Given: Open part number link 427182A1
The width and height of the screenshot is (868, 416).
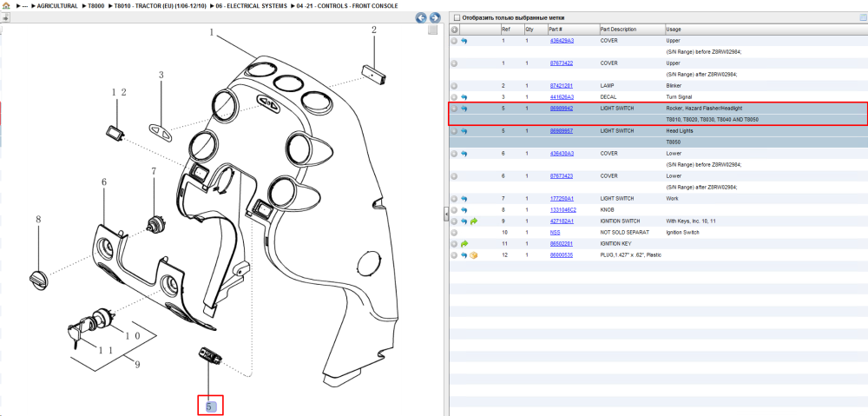Looking at the screenshot, I should pyautogui.click(x=561, y=221).
